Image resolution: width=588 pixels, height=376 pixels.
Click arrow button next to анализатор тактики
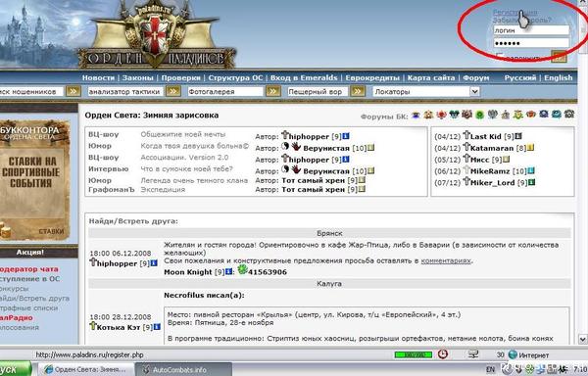(x=173, y=91)
